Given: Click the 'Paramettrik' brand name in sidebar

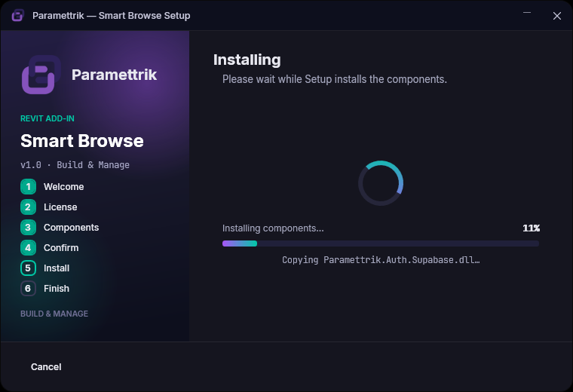Looking at the screenshot, I should point(114,75).
